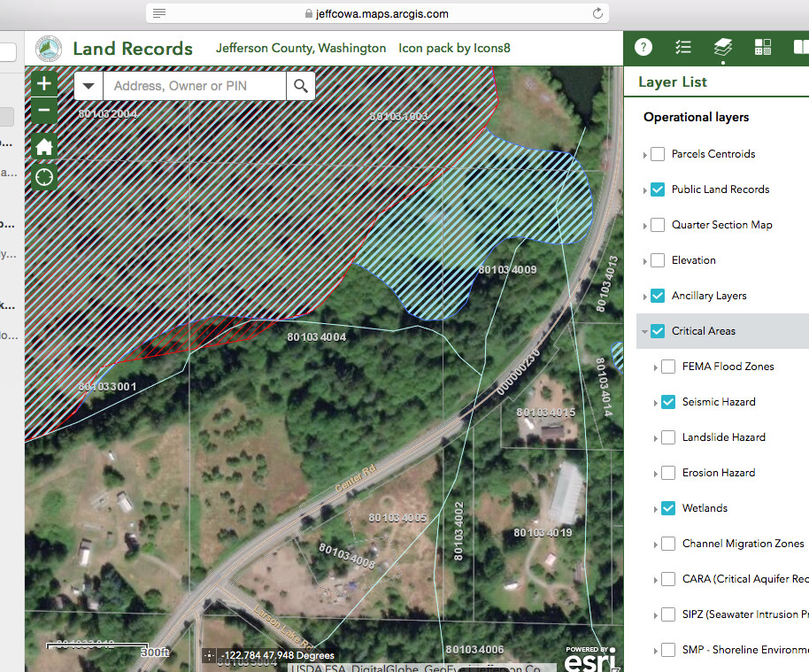Open the Layer List stack icon
The width and height of the screenshot is (809, 672).
click(723, 48)
